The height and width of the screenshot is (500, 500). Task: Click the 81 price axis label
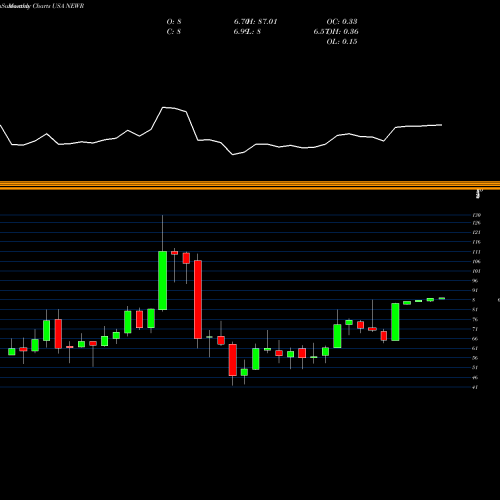point(475,310)
